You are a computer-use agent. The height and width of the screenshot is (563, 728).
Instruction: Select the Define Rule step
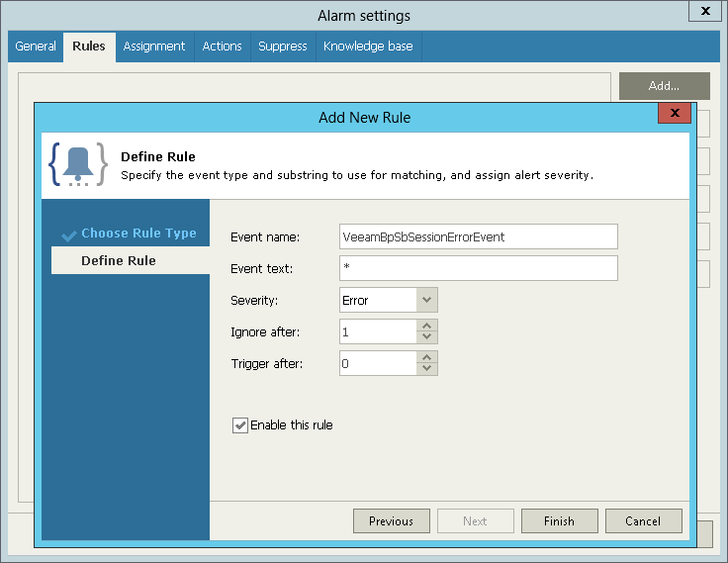[x=130, y=260]
